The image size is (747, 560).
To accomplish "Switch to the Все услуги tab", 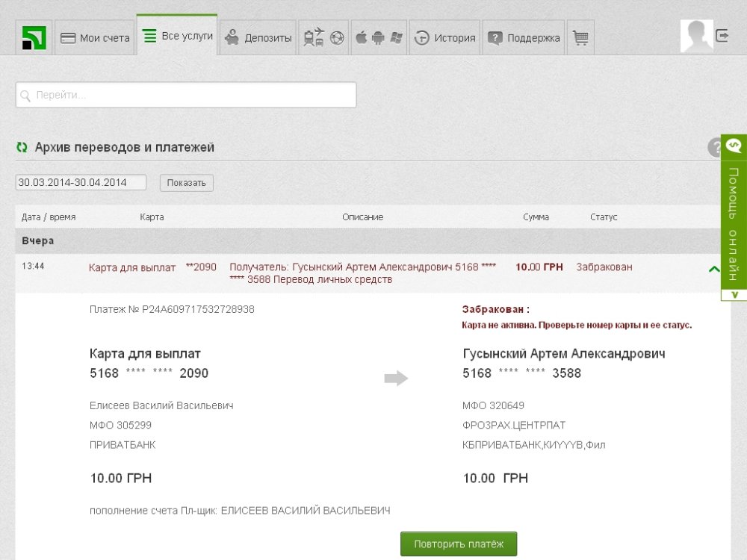I will coord(177,36).
